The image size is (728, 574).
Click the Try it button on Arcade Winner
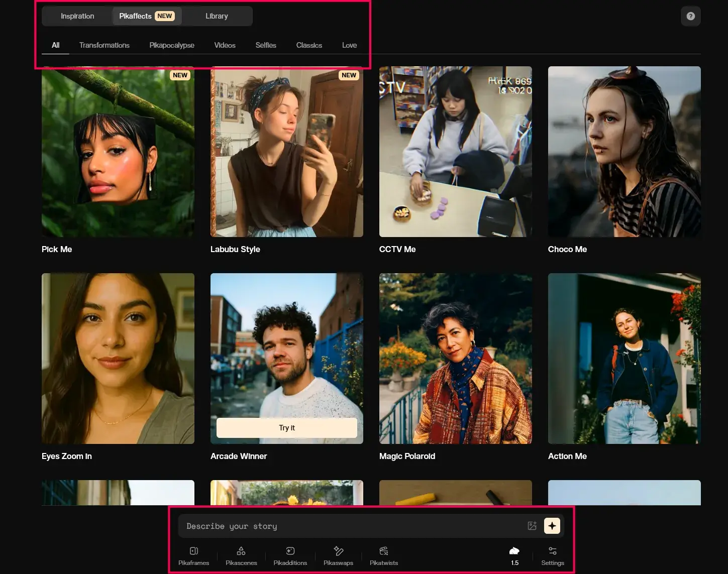286,428
